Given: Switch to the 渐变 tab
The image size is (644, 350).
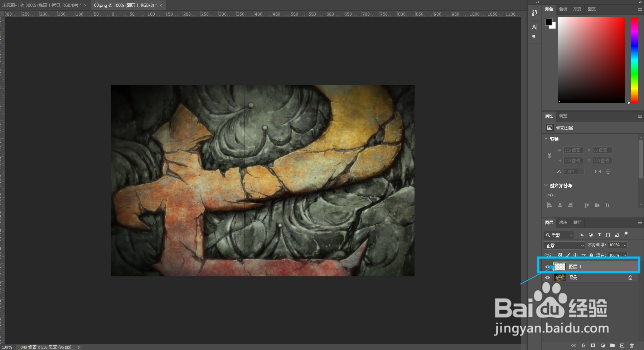Looking at the screenshot, I should [x=577, y=9].
